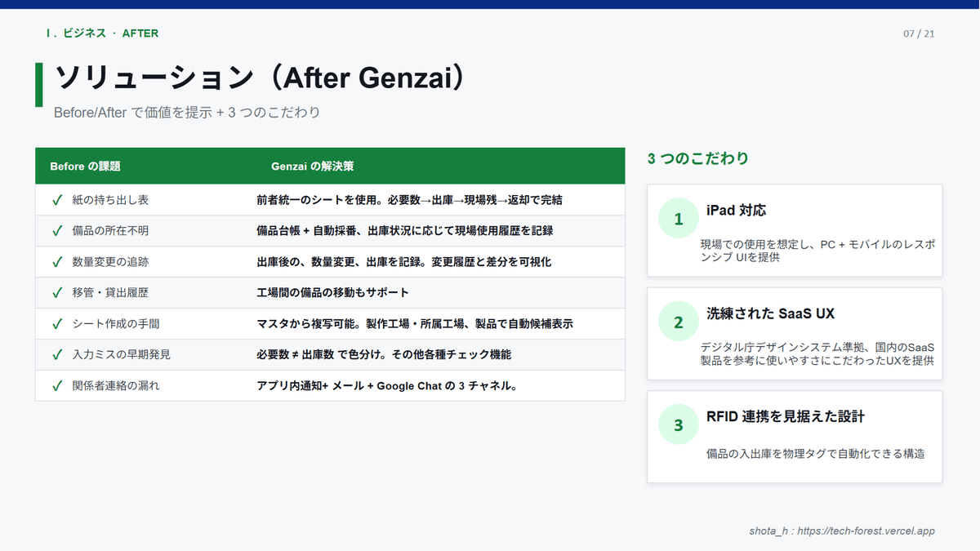Viewport: 980px width, 551px height.
Task: Click the checkmark beside 移管・貸出履歴
Action: pyautogui.click(x=53, y=292)
